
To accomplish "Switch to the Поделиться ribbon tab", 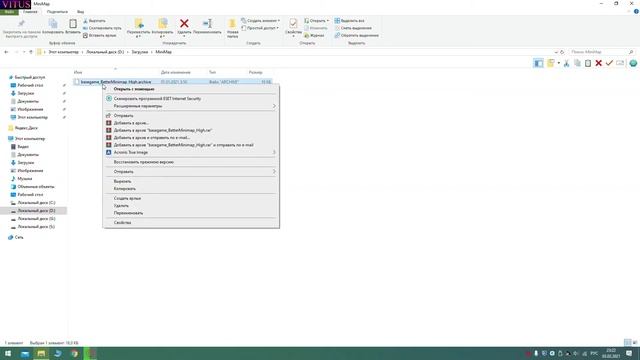I will pyautogui.click(x=57, y=12).
